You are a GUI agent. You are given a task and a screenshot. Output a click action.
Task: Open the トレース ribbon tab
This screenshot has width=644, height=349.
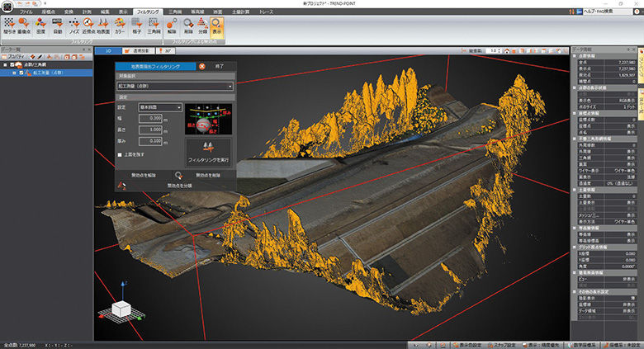click(x=266, y=12)
